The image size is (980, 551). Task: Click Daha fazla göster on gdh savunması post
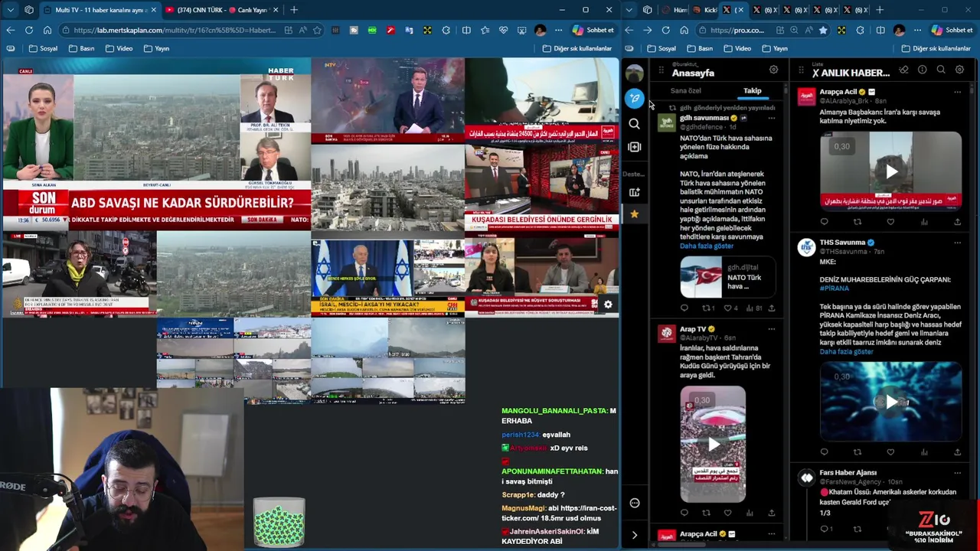pyautogui.click(x=707, y=246)
